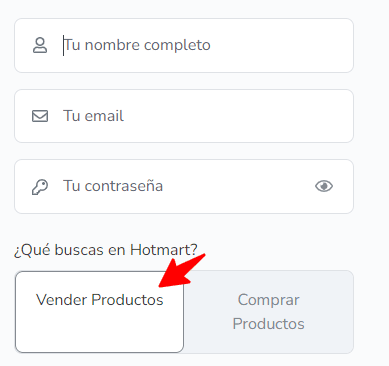Click the word Comprar in right option

tap(268, 300)
